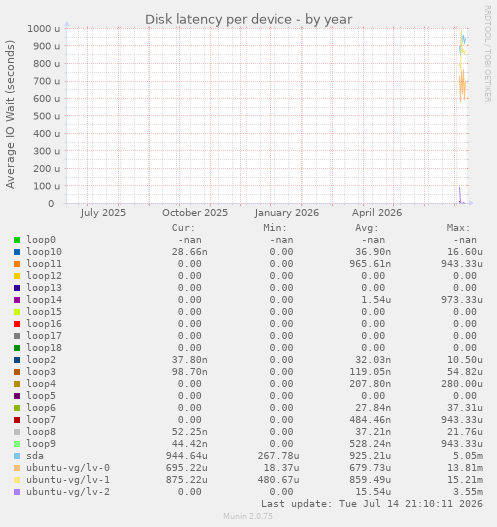This screenshot has width=497, height=527.
Task: Click the loop0 green legend swatch
Action: (17, 240)
